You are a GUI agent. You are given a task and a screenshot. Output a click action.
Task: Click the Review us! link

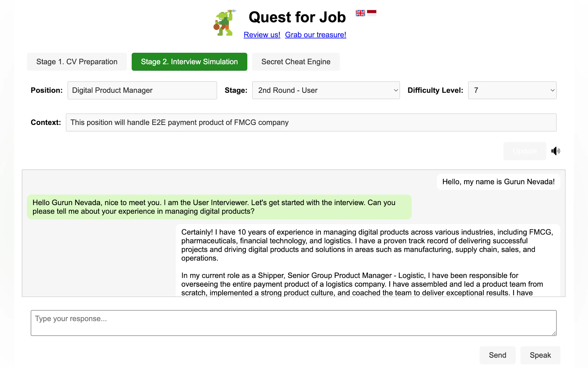(262, 35)
